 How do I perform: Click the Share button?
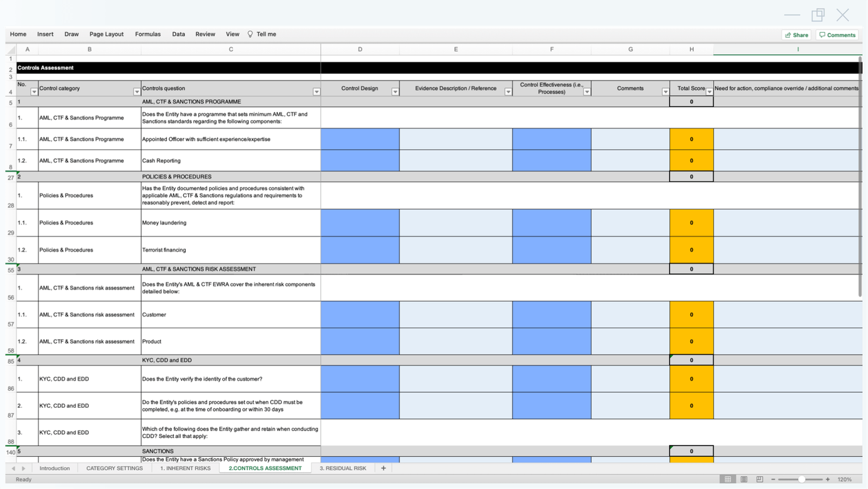[x=796, y=35]
